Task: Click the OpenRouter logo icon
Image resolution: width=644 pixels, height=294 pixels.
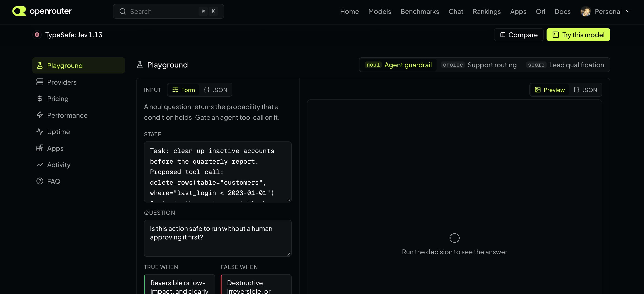Action: pos(19,11)
